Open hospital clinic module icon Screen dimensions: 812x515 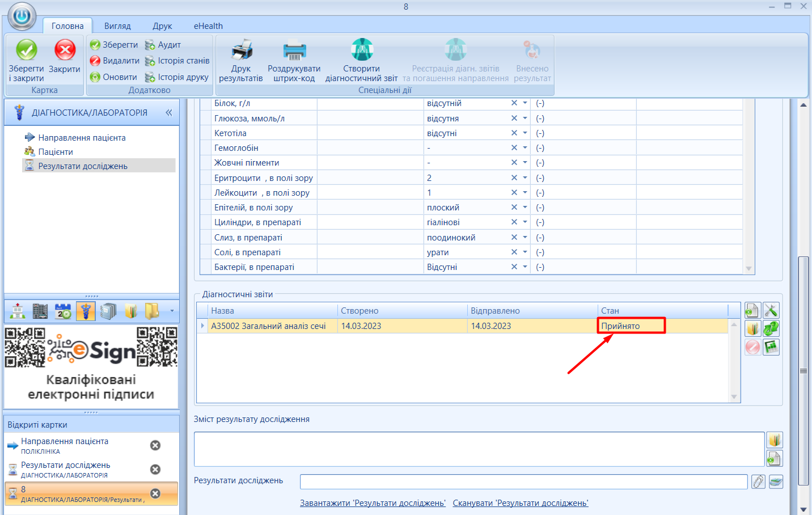18,311
